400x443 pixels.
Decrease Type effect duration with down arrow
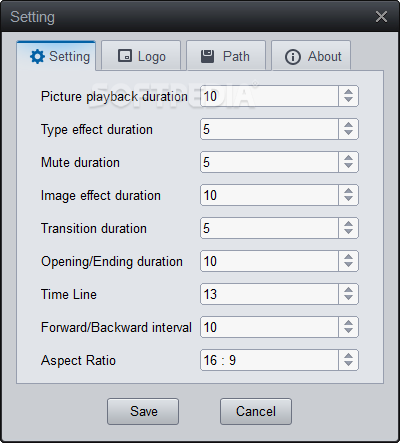pyautogui.click(x=348, y=133)
